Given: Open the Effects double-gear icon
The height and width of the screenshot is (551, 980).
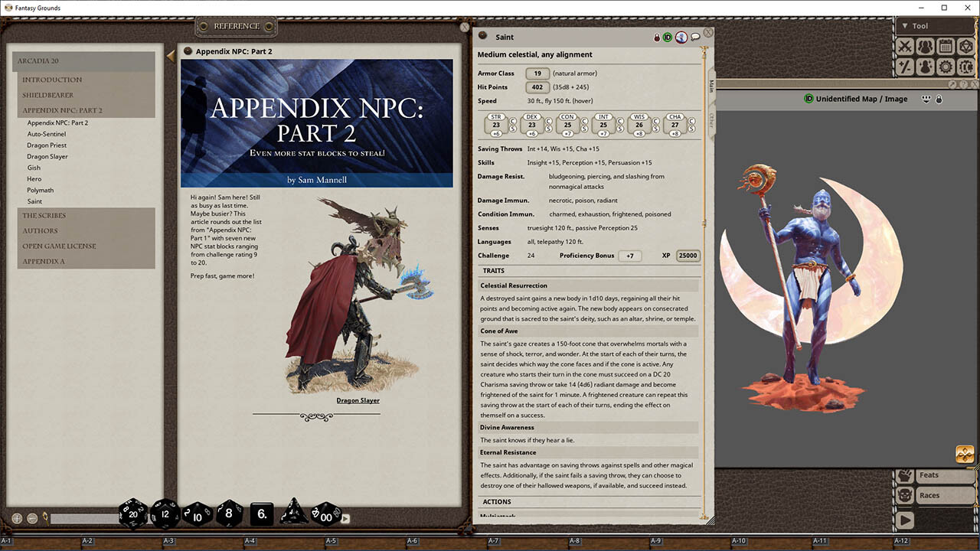Looking at the screenshot, I should click(x=966, y=67).
